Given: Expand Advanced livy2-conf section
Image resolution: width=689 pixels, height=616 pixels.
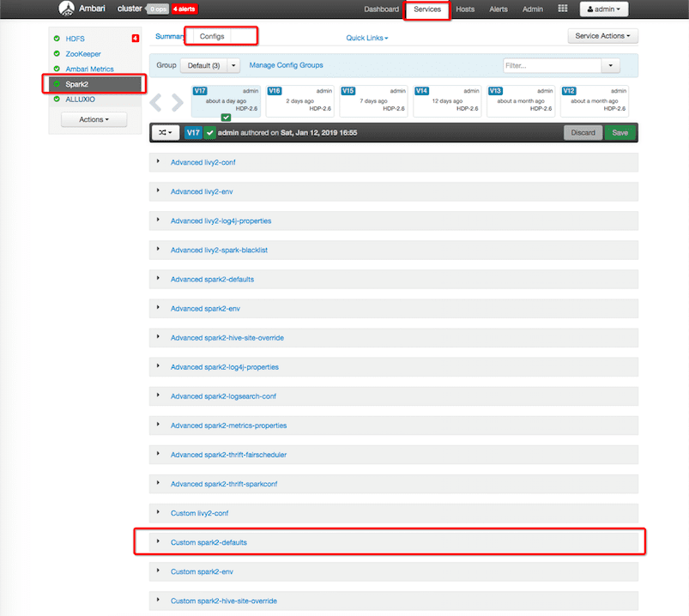Looking at the screenshot, I should click(x=393, y=162).
